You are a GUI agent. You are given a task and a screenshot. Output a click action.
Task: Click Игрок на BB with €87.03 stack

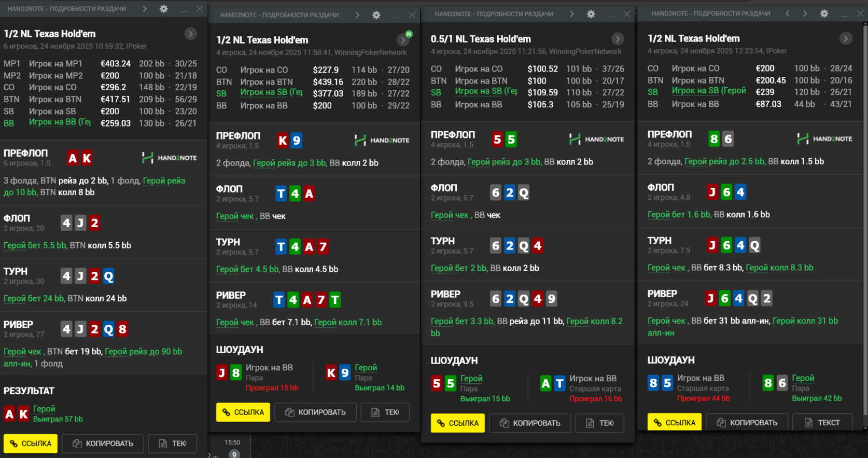click(695, 104)
